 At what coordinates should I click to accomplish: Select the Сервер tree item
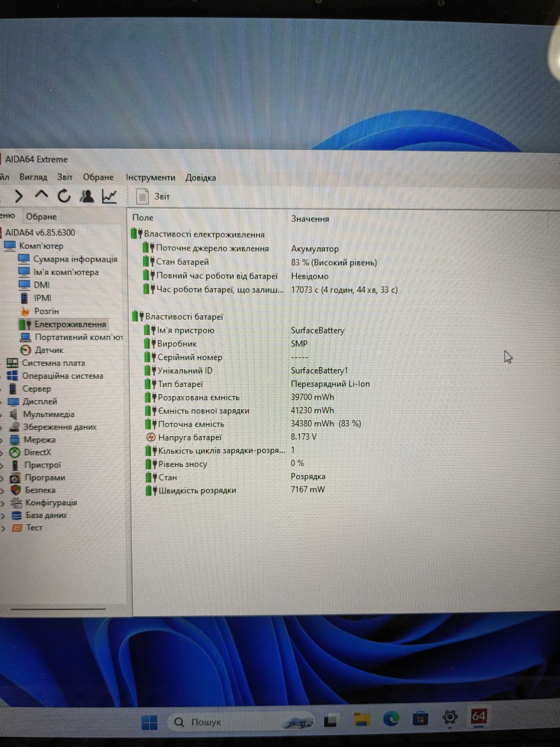click(x=36, y=389)
